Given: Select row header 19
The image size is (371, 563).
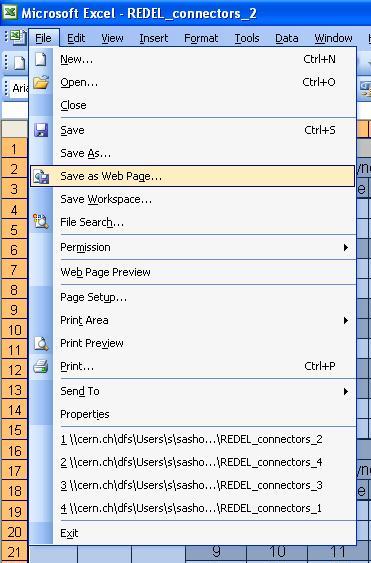Looking at the screenshot, I should point(14,511).
